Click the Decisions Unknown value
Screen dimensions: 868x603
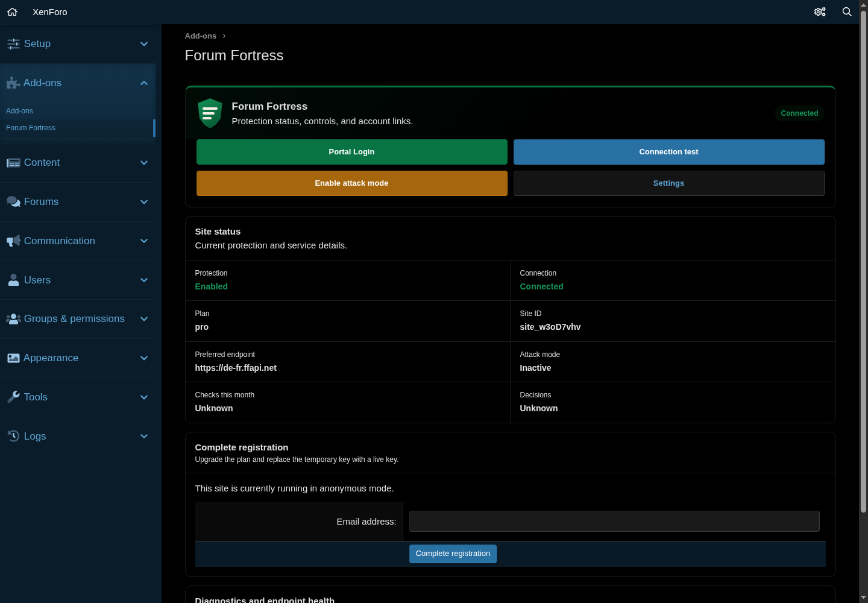coord(539,408)
